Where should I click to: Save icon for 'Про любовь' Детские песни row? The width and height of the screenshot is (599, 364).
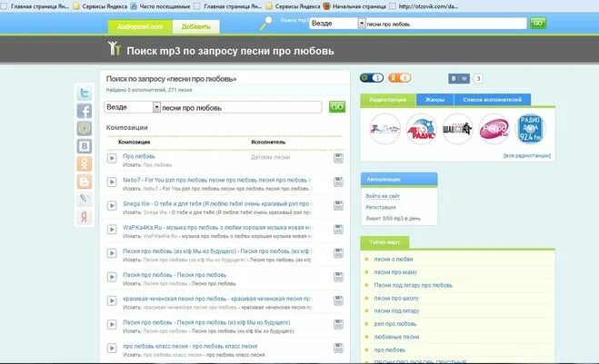click(338, 158)
